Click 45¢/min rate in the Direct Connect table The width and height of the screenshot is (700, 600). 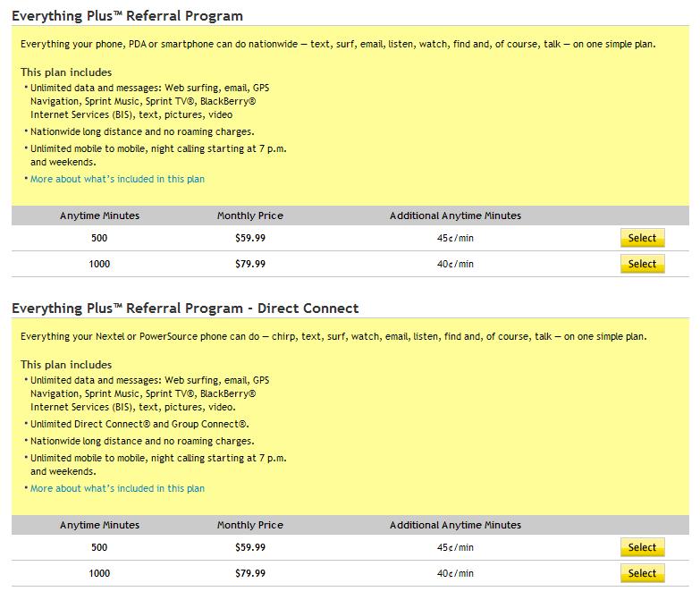tap(455, 547)
